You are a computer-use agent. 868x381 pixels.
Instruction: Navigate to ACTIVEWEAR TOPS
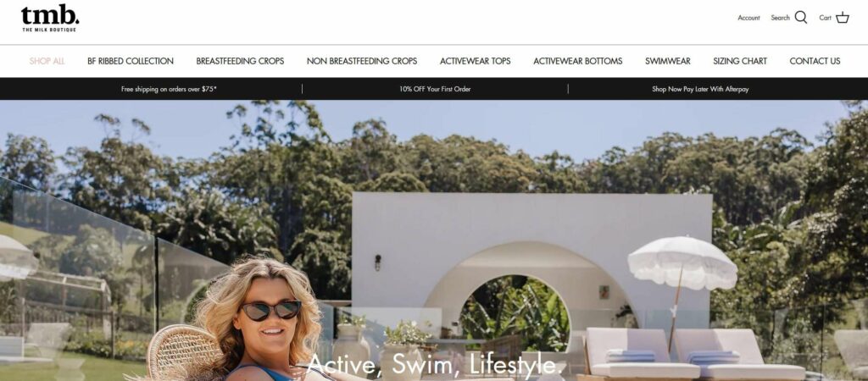point(475,61)
